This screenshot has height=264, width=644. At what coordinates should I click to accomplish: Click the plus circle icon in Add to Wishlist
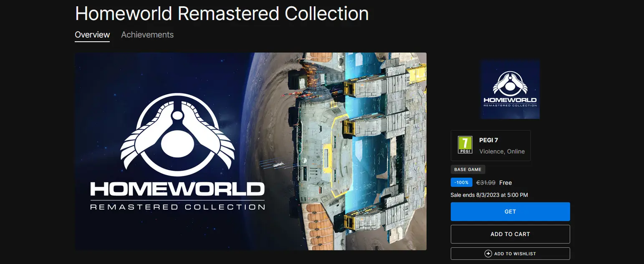pyautogui.click(x=488, y=254)
